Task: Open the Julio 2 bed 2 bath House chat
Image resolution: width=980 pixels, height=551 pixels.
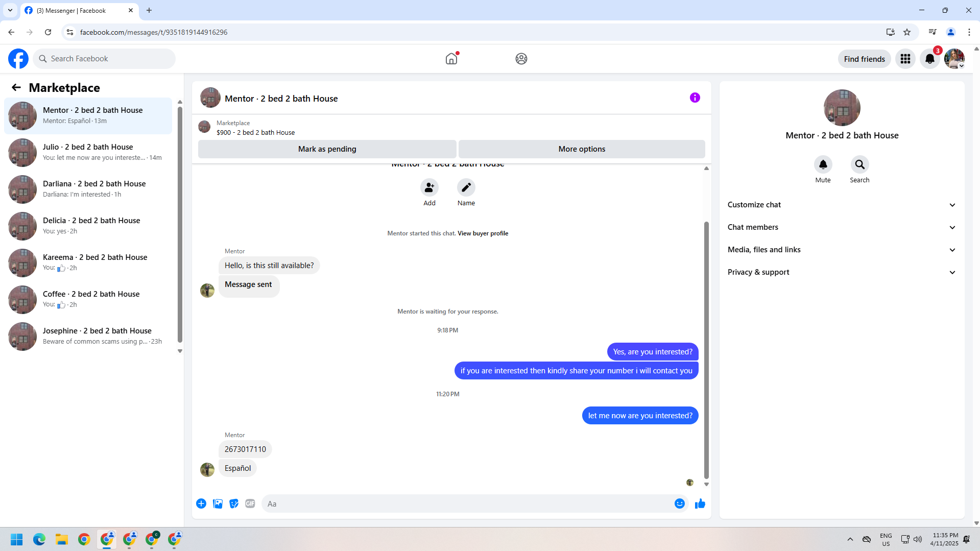Action: click(x=88, y=153)
